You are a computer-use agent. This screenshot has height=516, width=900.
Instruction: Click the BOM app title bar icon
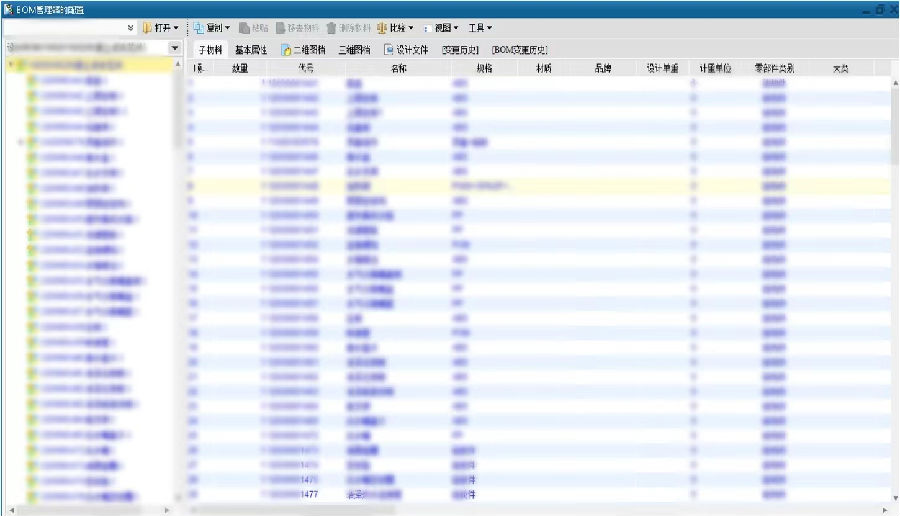point(8,10)
